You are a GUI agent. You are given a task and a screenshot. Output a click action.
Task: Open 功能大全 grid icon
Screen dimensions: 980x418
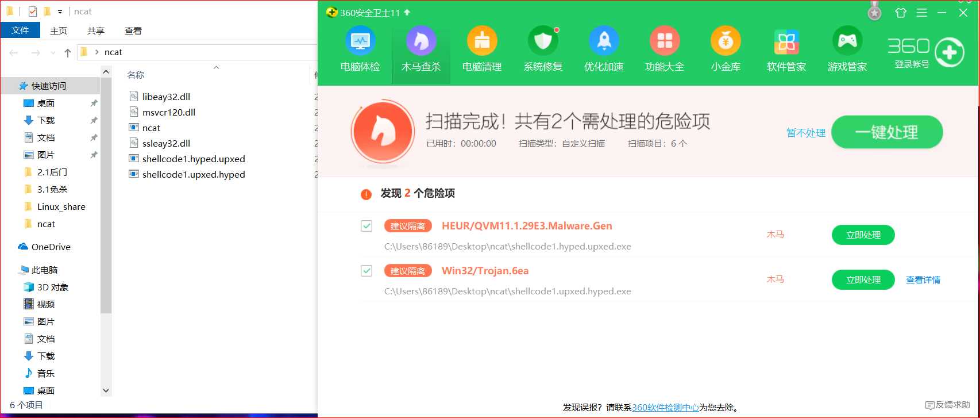click(x=665, y=41)
